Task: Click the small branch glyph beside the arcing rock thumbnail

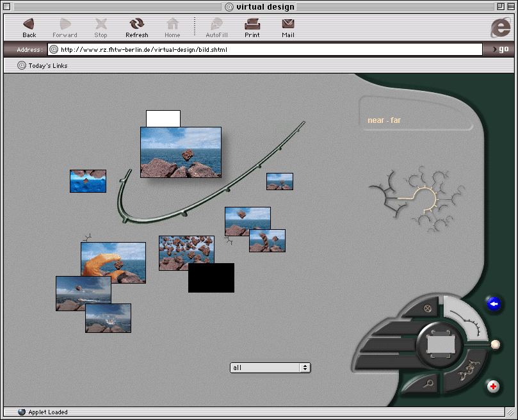Action: (229, 241)
